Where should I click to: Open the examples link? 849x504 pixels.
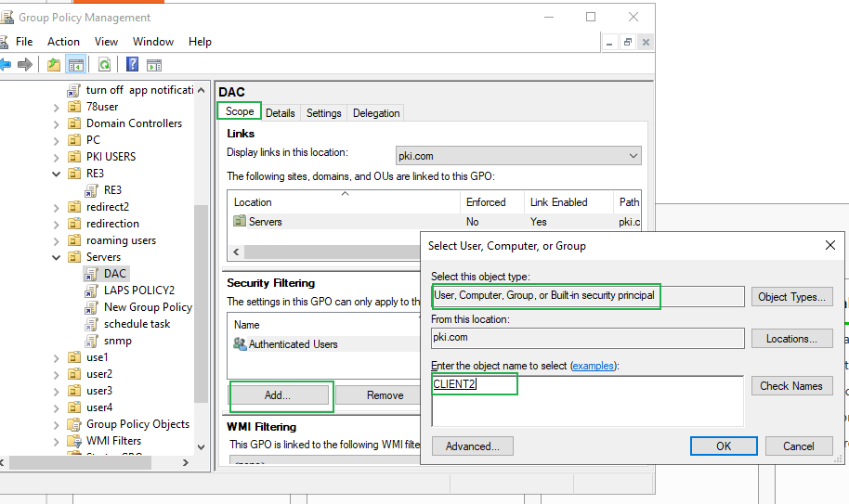coord(593,366)
